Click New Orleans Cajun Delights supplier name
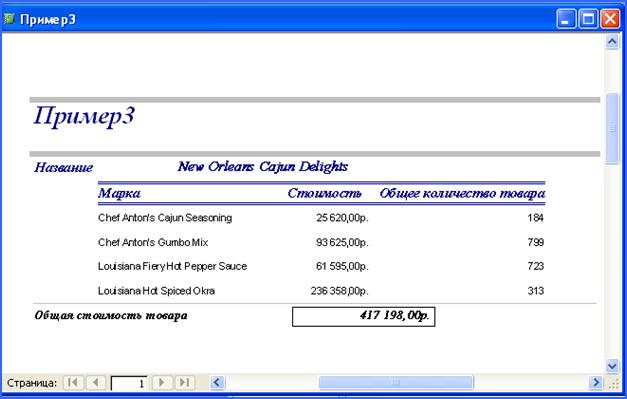Image resolution: width=627 pixels, height=399 pixels. pyautogui.click(x=263, y=166)
